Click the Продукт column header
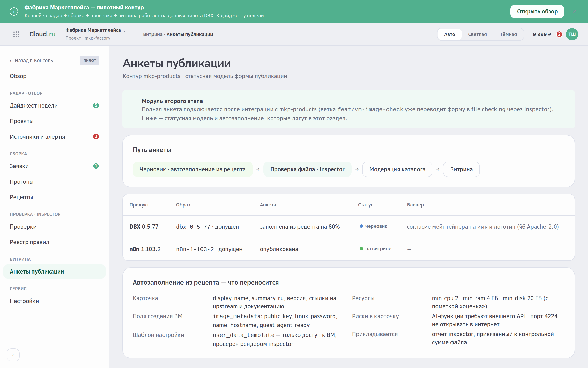 (139, 205)
